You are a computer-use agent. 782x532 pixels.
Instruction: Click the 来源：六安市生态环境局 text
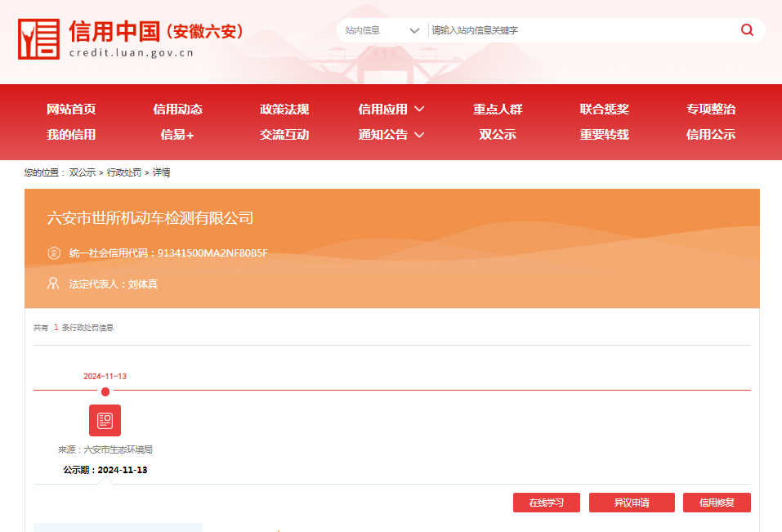pos(105,449)
